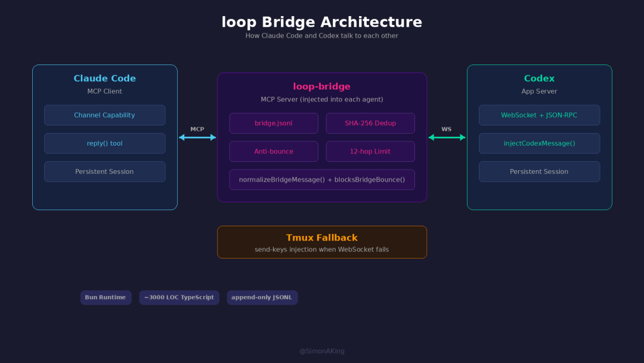
Task: Click the SHA-256 Dedup box
Action: [x=370, y=124]
